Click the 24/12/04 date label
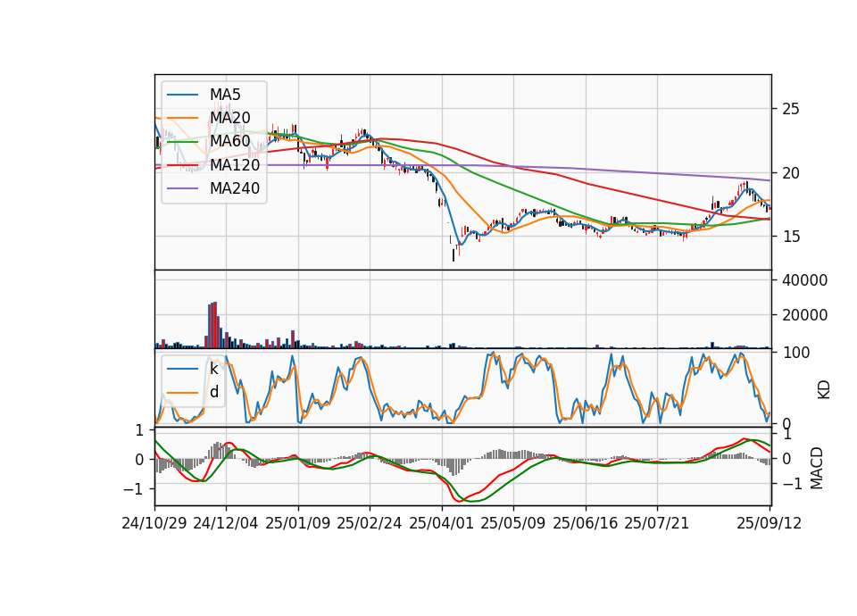 pyautogui.click(x=226, y=523)
